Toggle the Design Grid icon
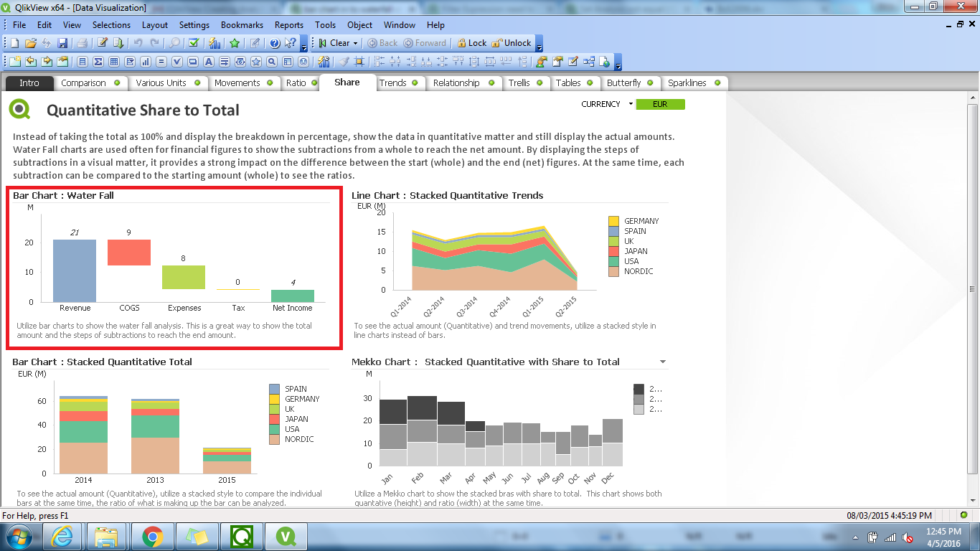This screenshot has height=551, width=980. (x=359, y=62)
